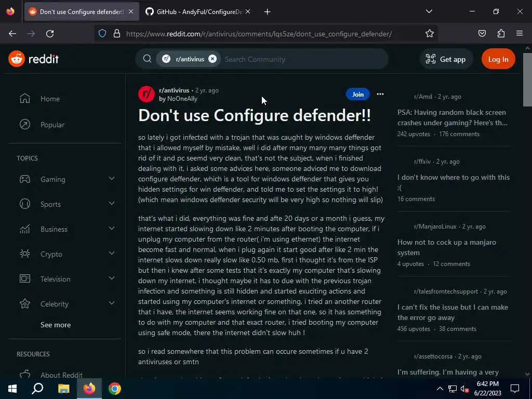Open the Pocket save icon
Screen dimensions: 532x399
pyautogui.click(x=482, y=34)
